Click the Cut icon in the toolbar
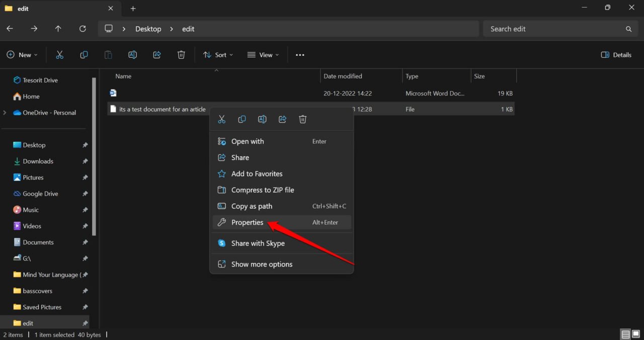644x340 pixels. click(x=59, y=54)
